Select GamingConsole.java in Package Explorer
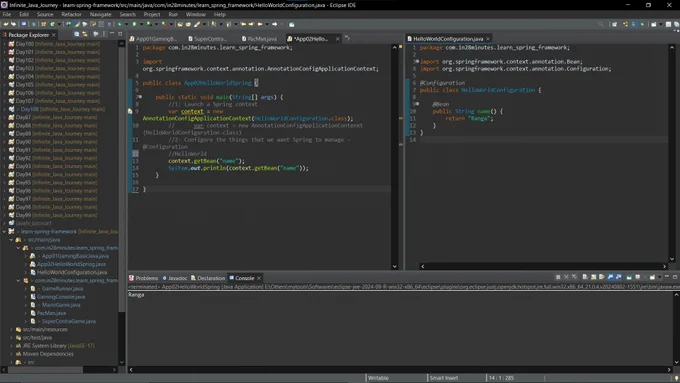The width and height of the screenshot is (680, 383). click(x=61, y=297)
